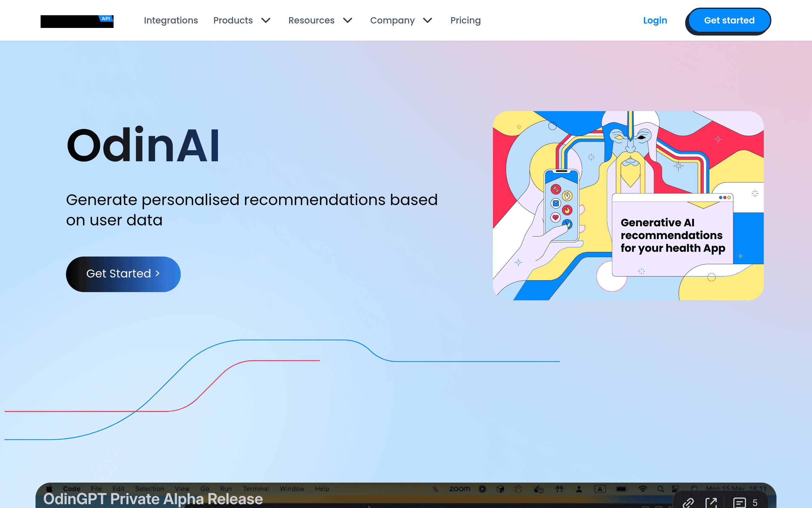Click the Generative AI health App illustration
This screenshot has width=812, height=508.
pyautogui.click(x=628, y=206)
